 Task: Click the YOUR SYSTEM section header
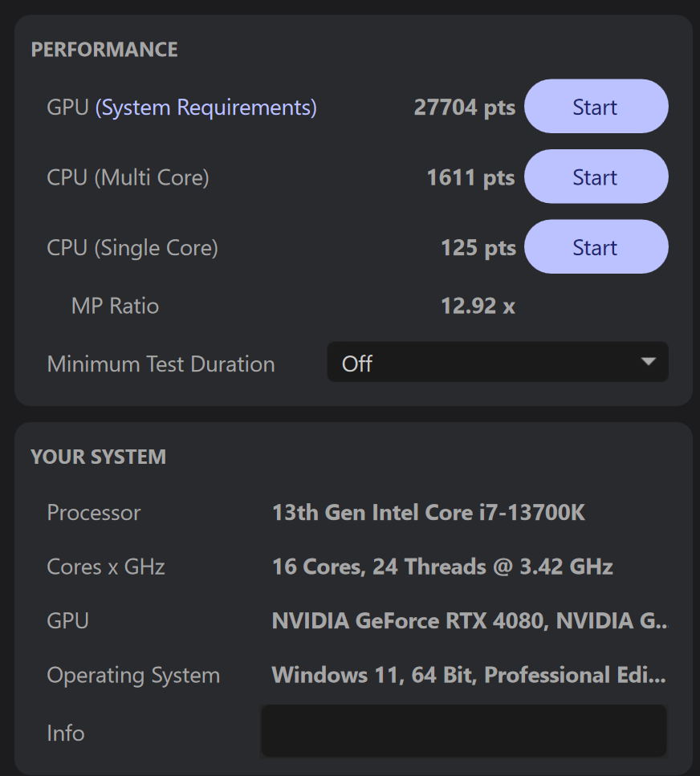pyautogui.click(x=98, y=457)
